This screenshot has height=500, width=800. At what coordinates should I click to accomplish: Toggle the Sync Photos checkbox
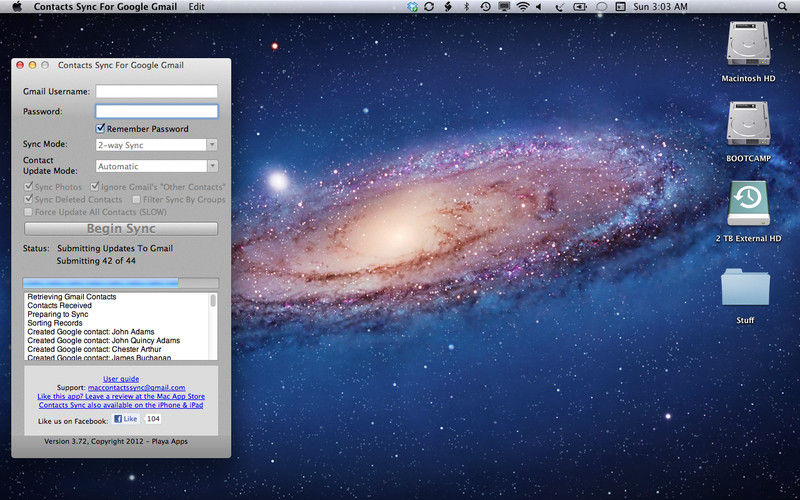(x=29, y=187)
